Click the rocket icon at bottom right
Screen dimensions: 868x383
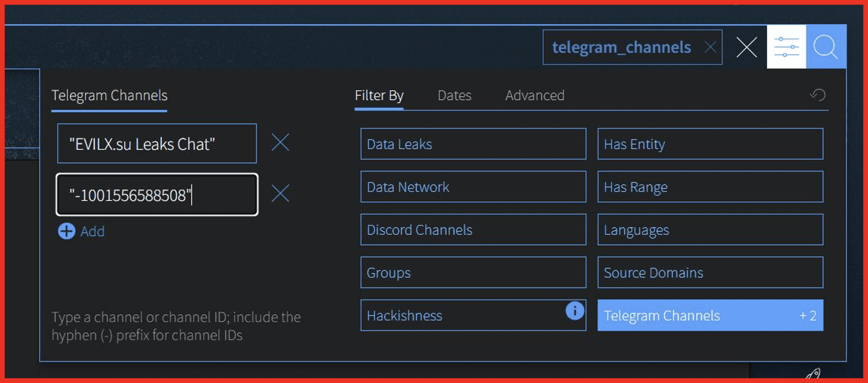813,374
